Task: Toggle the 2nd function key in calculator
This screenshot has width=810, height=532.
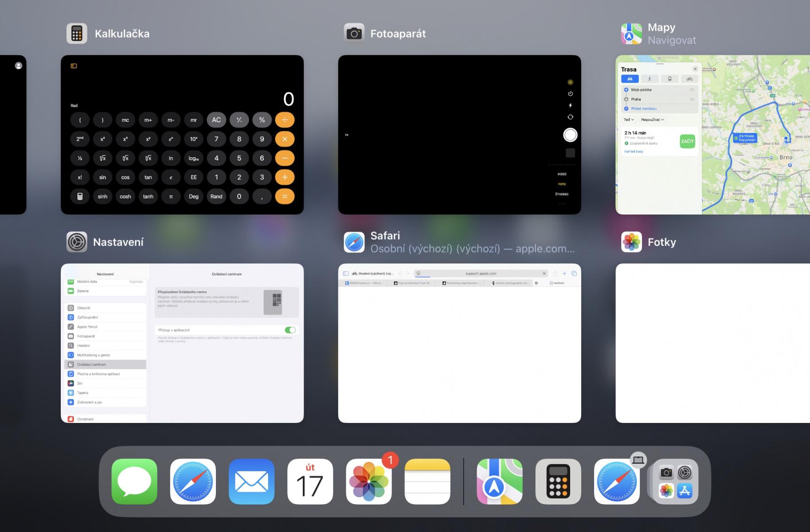Action: (x=80, y=139)
